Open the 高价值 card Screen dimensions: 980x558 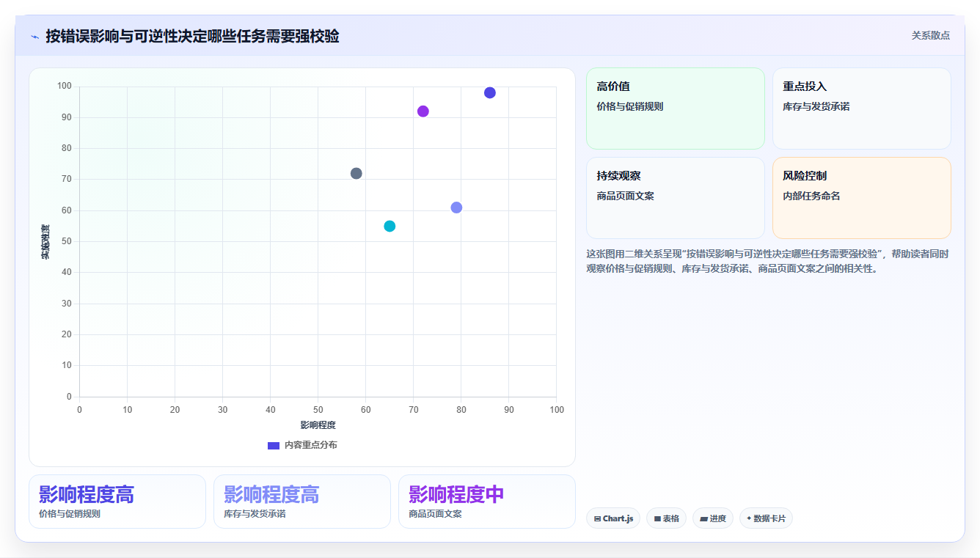coord(676,109)
